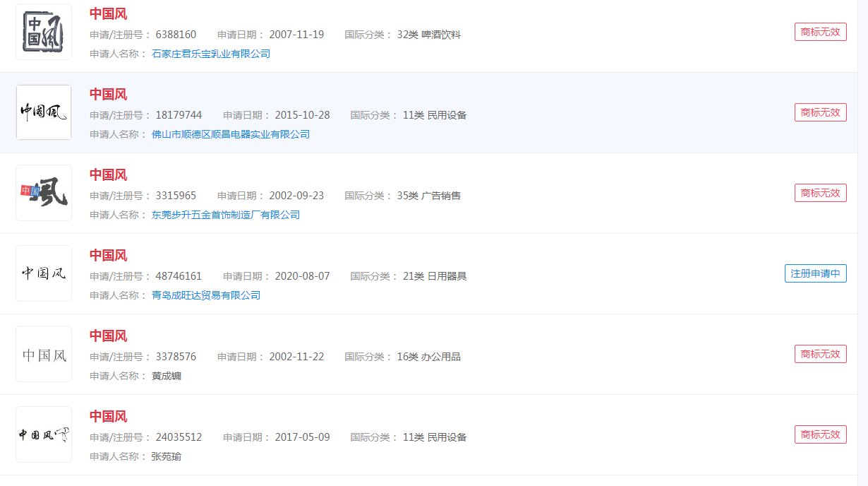
Task: Open trademark logo thumbnail for registration 18179744
Action: click(x=44, y=112)
